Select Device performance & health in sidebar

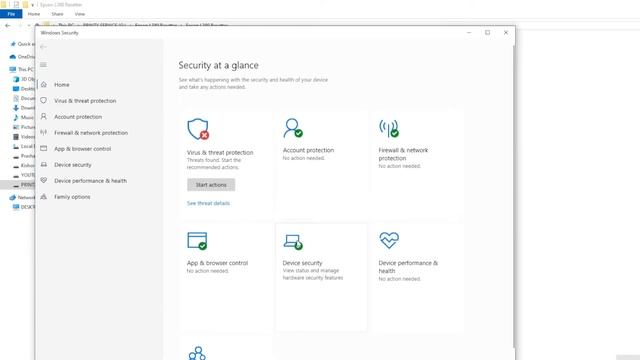pos(90,180)
